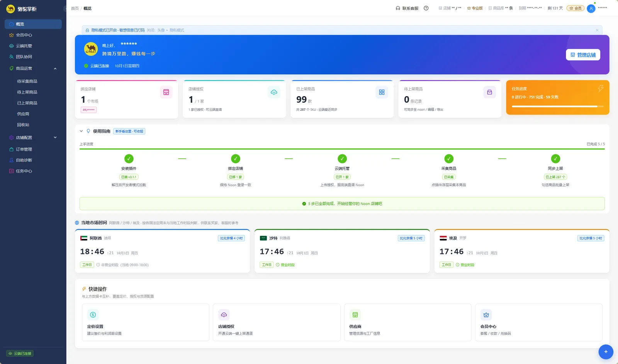Collapse the 使用指南 panel chevron
618x364 pixels.
81,131
